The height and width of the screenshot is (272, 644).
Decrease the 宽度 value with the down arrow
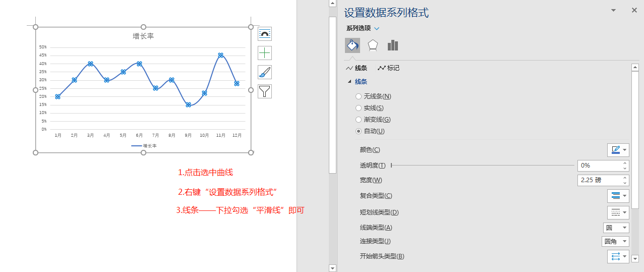coord(625,183)
